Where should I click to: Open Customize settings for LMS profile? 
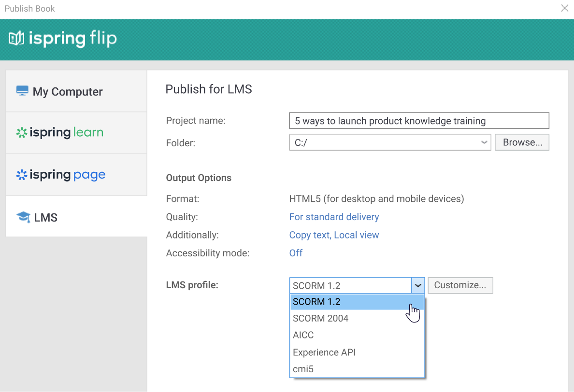pos(459,285)
